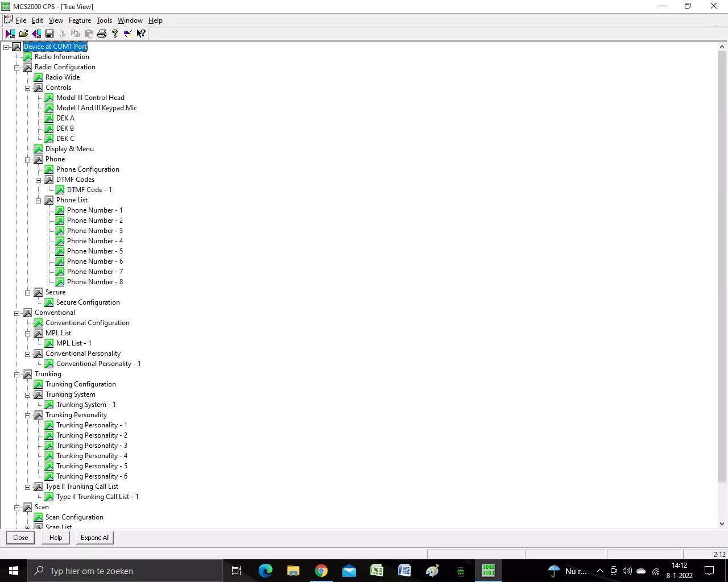This screenshot has height=582, width=728.
Task: Open the File menu
Action: click(x=21, y=20)
